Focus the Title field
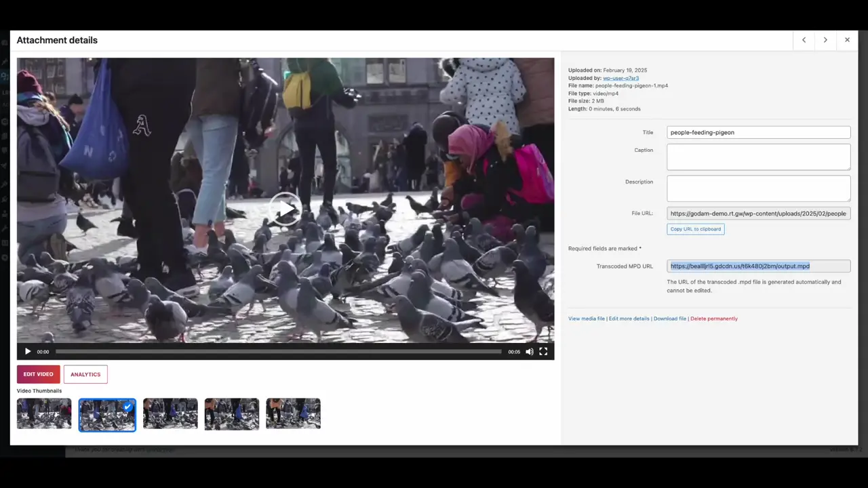 coord(758,132)
